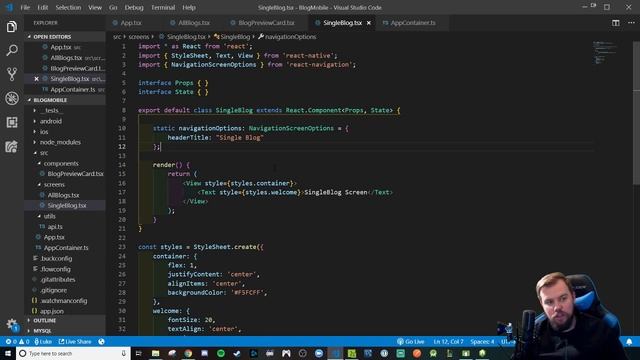The width and height of the screenshot is (640, 360).
Task: Click the navigationOptions breadcrumb segment
Action: click(x=287, y=37)
